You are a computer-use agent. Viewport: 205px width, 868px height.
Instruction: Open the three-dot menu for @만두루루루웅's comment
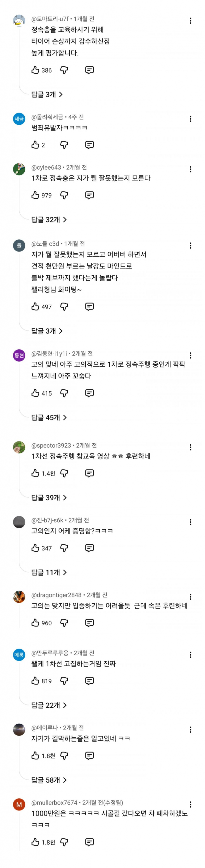coord(191,655)
